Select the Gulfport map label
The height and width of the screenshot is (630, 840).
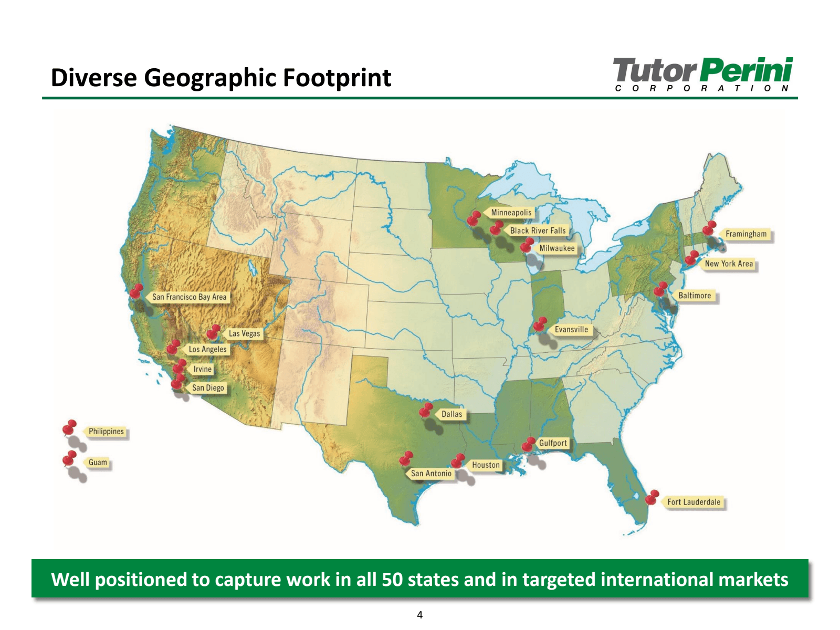(x=552, y=443)
